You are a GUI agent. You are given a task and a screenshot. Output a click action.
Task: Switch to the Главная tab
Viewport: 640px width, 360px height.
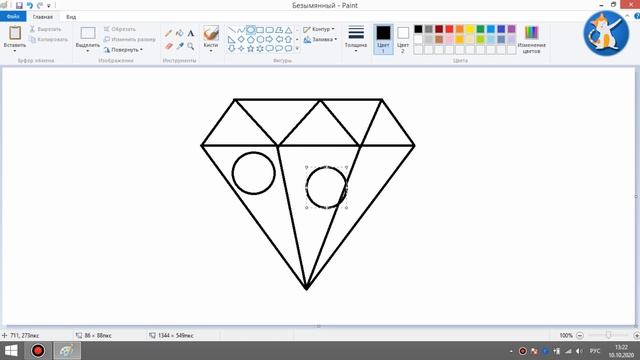tap(43, 17)
